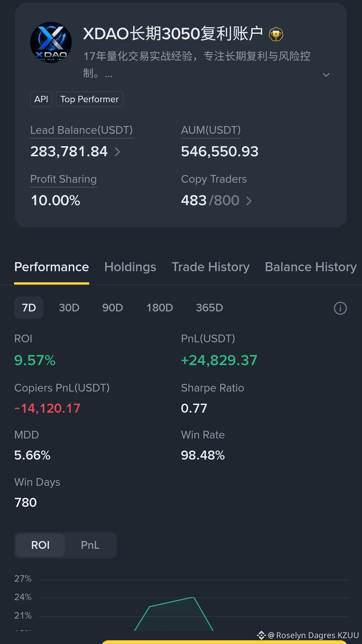Tap the XDAO trader avatar logo

pyautogui.click(x=51, y=42)
